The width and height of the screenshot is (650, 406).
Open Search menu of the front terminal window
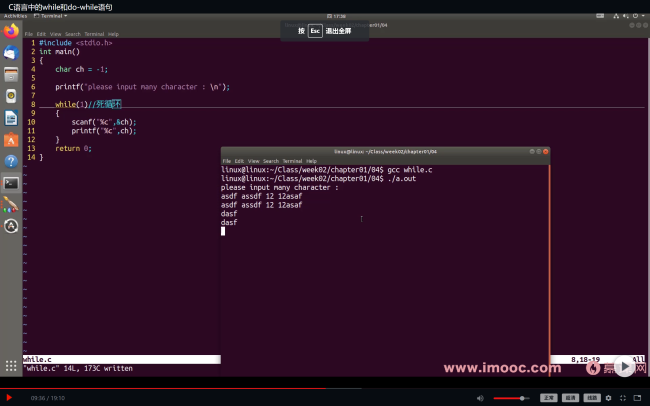[x=271, y=161]
